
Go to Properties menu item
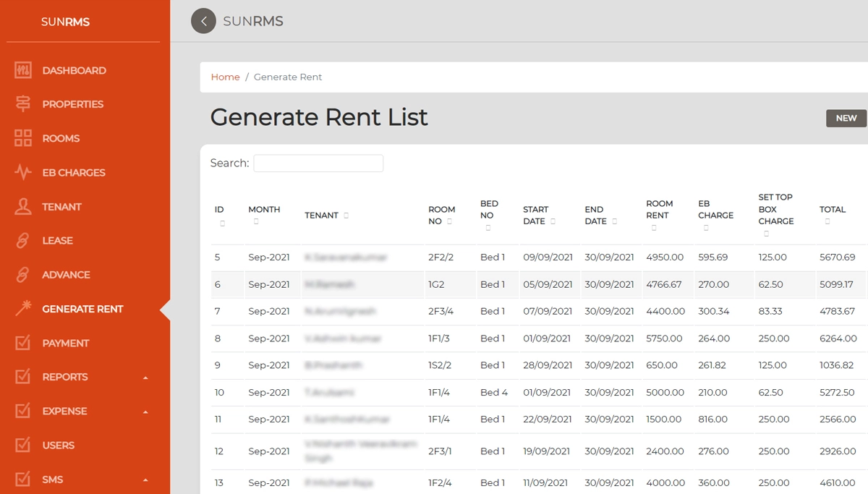(73, 104)
